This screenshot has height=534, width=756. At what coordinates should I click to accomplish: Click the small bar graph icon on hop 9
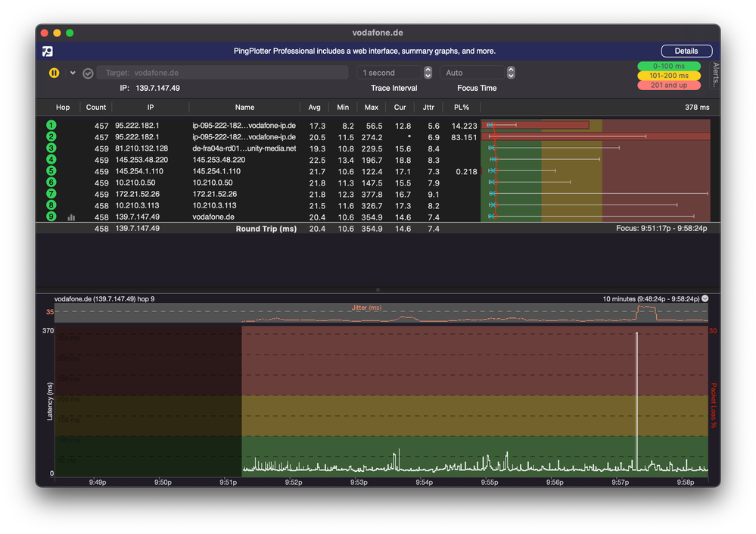[72, 217]
